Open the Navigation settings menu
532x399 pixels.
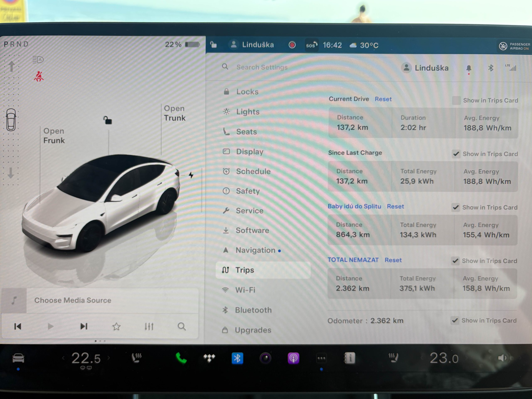pyautogui.click(x=263, y=250)
